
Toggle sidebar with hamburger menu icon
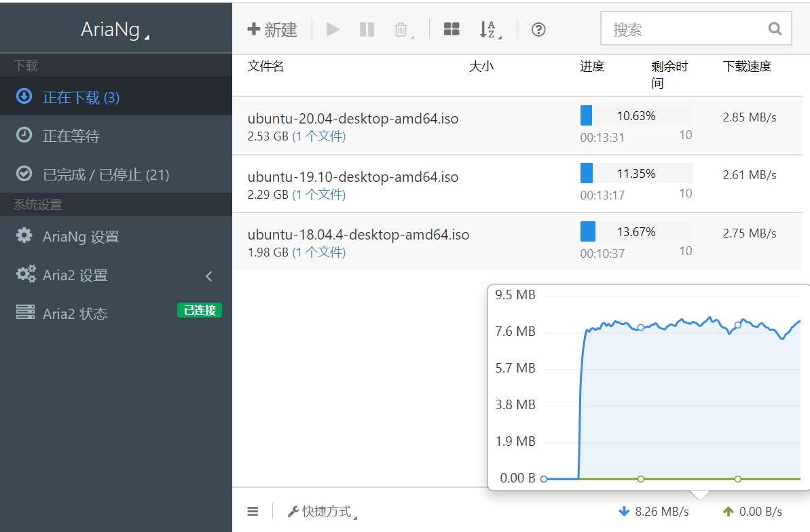pyautogui.click(x=253, y=512)
